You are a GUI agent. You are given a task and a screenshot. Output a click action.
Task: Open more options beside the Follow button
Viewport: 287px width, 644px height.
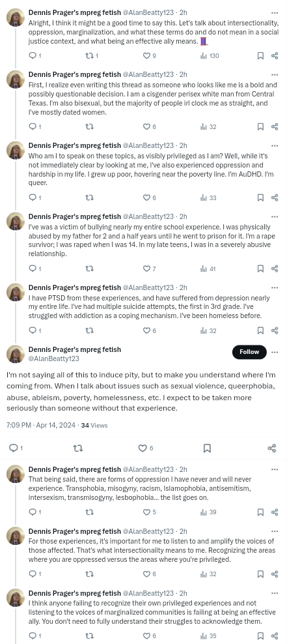click(275, 353)
